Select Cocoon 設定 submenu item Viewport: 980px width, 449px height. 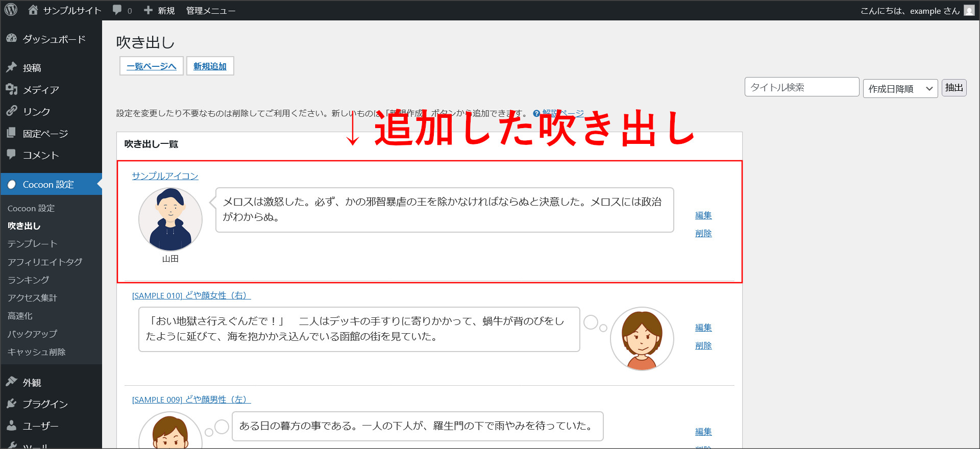[x=31, y=208]
